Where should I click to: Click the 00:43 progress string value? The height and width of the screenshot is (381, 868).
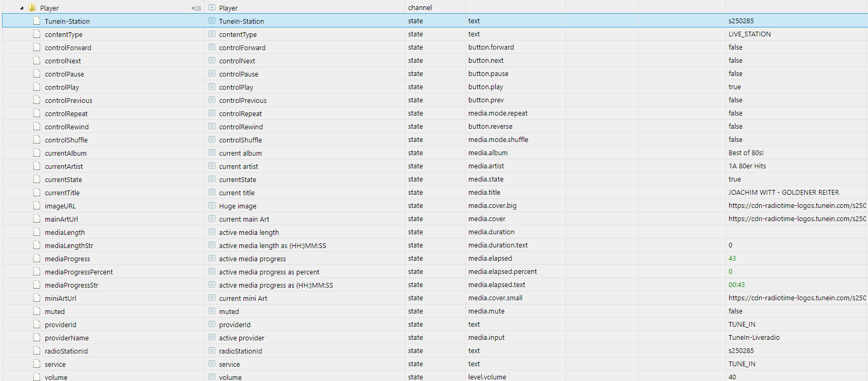point(737,285)
